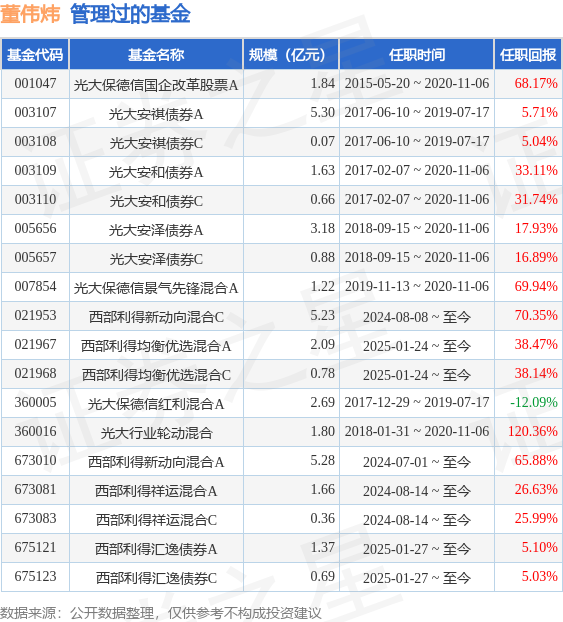Open fund 光大安祺债券A
Viewport: 563px width, 622px height.
tap(156, 114)
